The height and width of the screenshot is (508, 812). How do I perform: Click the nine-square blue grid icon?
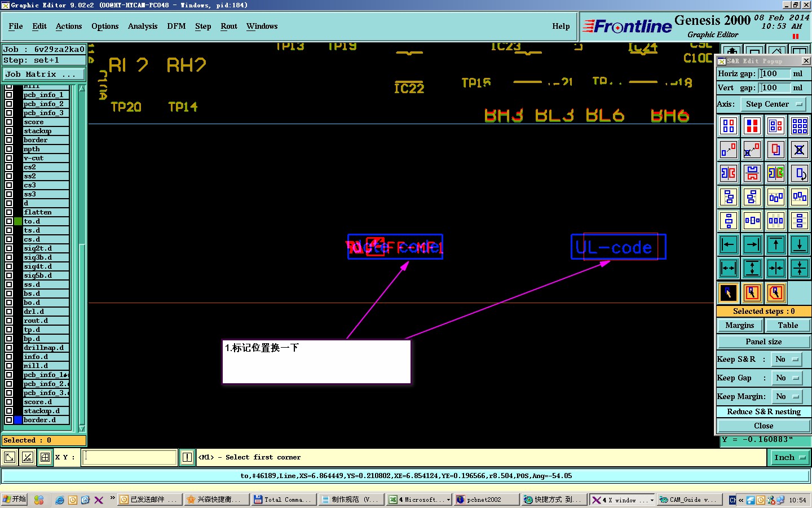800,126
